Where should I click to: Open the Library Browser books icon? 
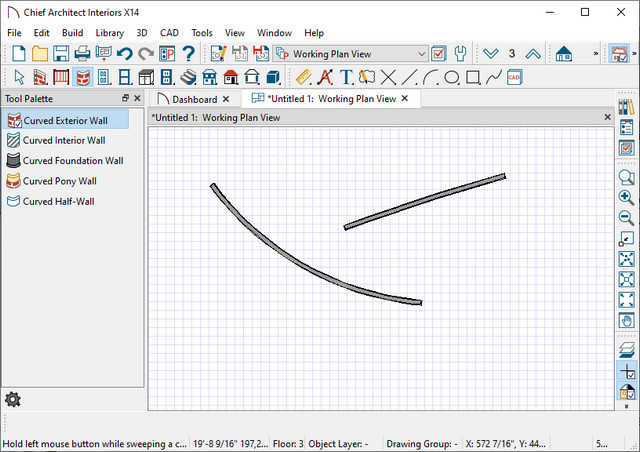pyautogui.click(x=627, y=106)
